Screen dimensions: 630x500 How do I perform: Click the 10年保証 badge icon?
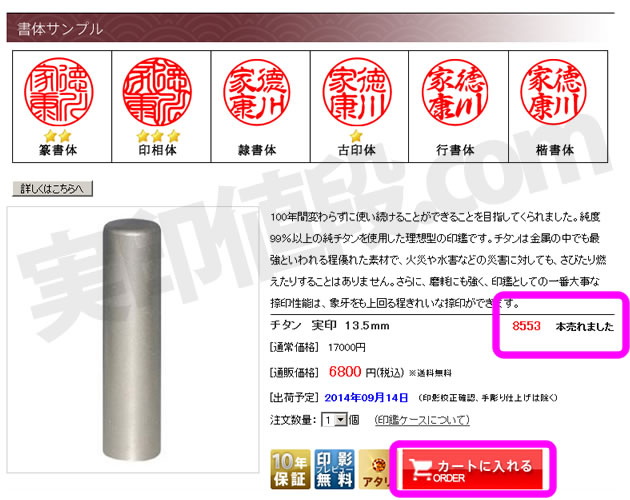tap(290, 469)
